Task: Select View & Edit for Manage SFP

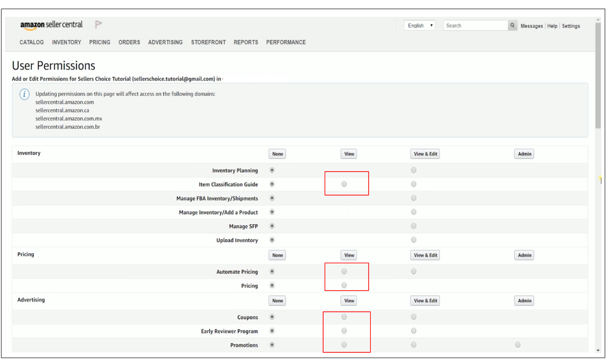Action: coord(413,226)
